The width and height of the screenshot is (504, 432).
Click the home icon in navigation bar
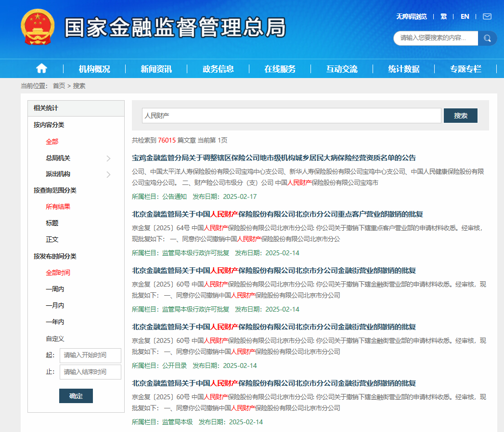point(41,68)
